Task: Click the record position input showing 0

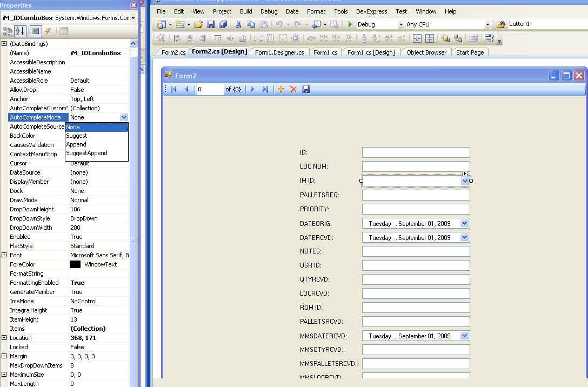Action: (x=209, y=89)
